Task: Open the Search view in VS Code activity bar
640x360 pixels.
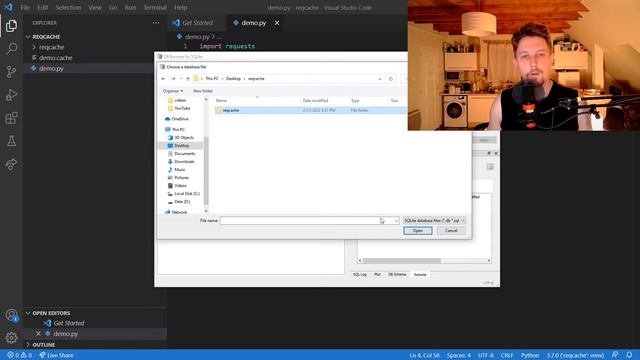Action: 11,49
